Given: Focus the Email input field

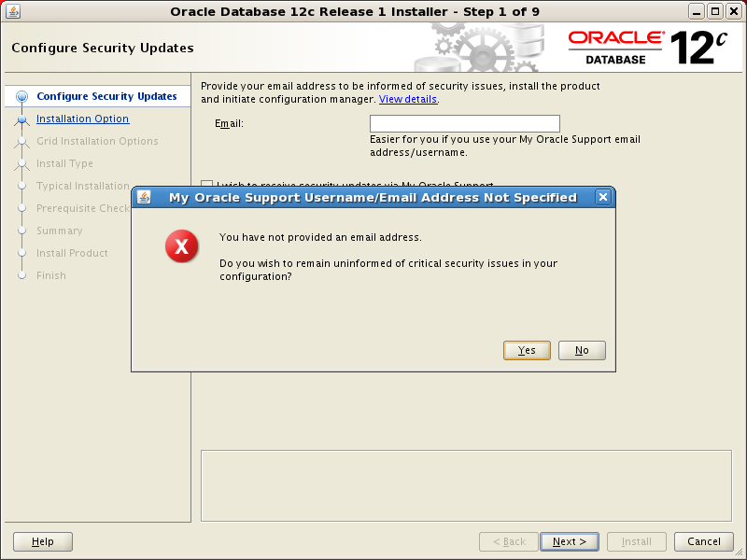Looking at the screenshot, I should click(x=464, y=124).
